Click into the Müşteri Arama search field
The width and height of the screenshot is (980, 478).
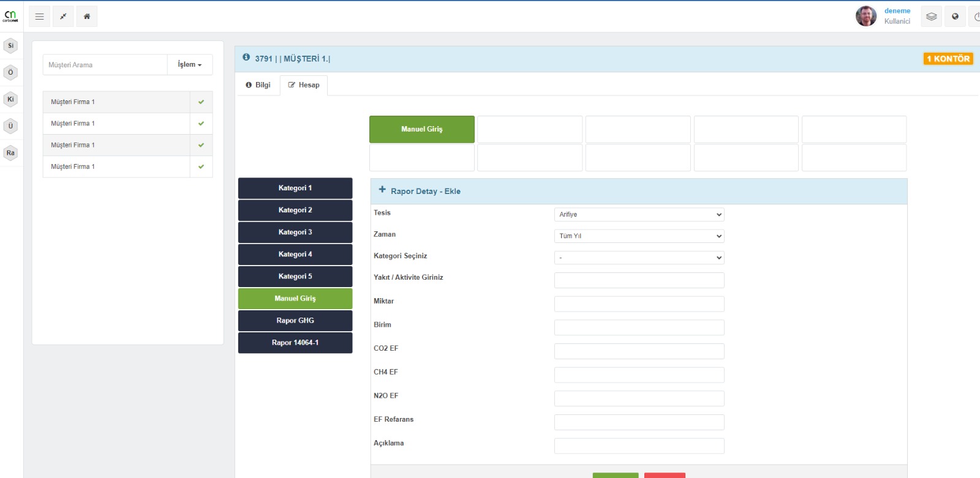[105, 65]
